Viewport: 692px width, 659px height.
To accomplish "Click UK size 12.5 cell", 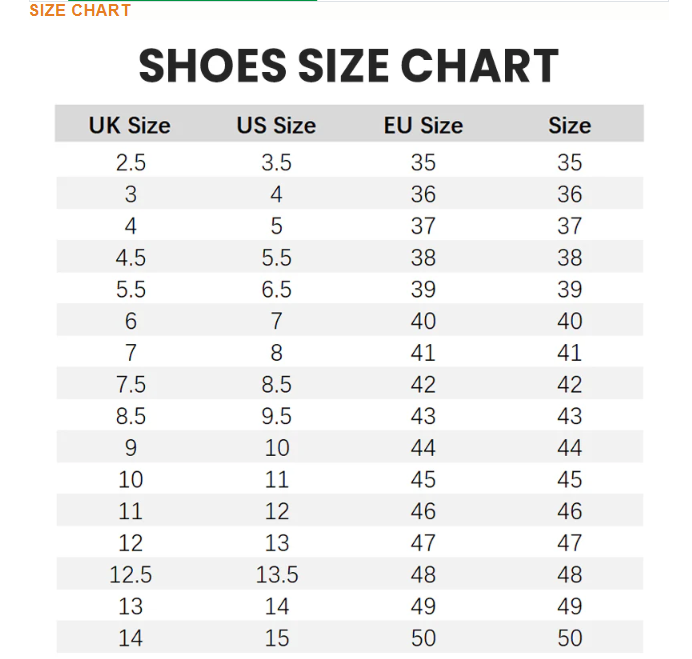I will (x=130, y=575).
